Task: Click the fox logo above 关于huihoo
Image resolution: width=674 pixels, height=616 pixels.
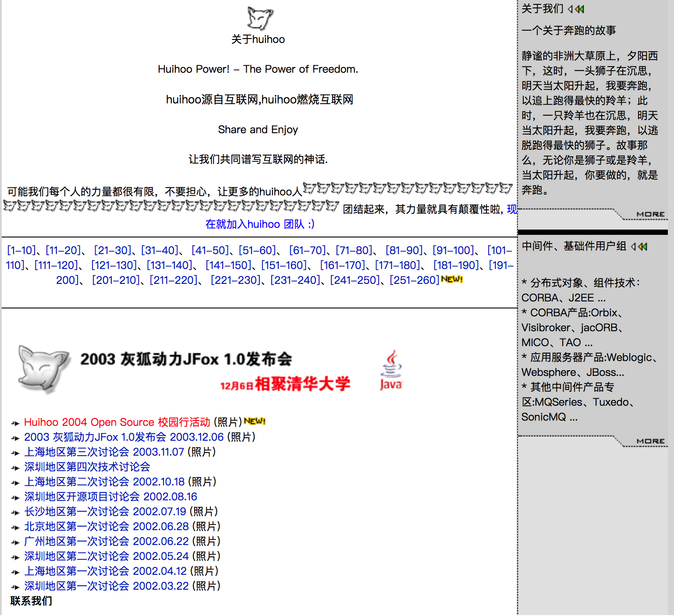Action: 260,18
